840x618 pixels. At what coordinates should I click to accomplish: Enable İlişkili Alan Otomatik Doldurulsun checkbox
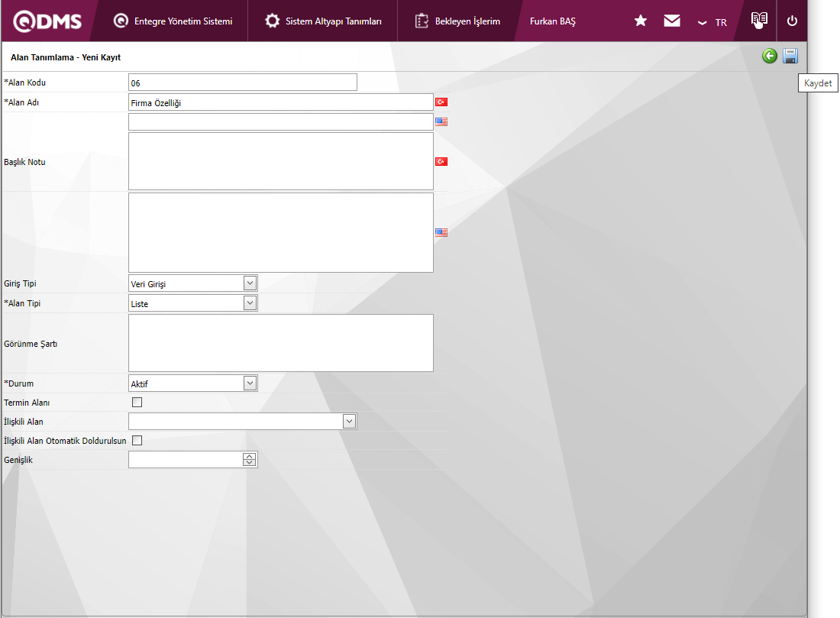(137, 441)
